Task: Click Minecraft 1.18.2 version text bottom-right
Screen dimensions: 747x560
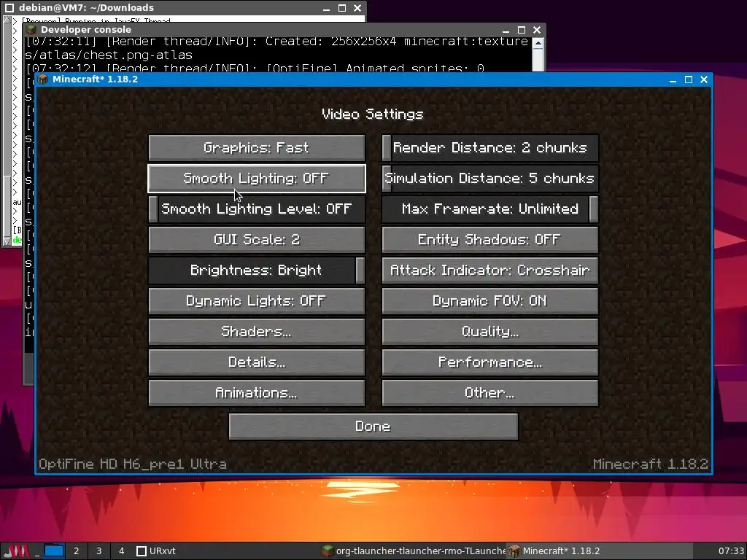Action: point(650,464)
